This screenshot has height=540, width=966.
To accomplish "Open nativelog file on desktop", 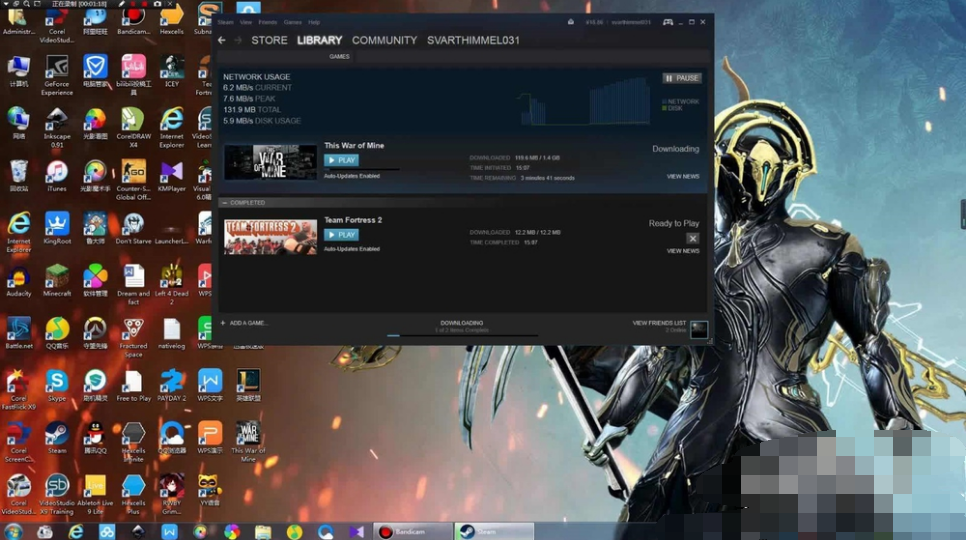I will click(171, 333).
